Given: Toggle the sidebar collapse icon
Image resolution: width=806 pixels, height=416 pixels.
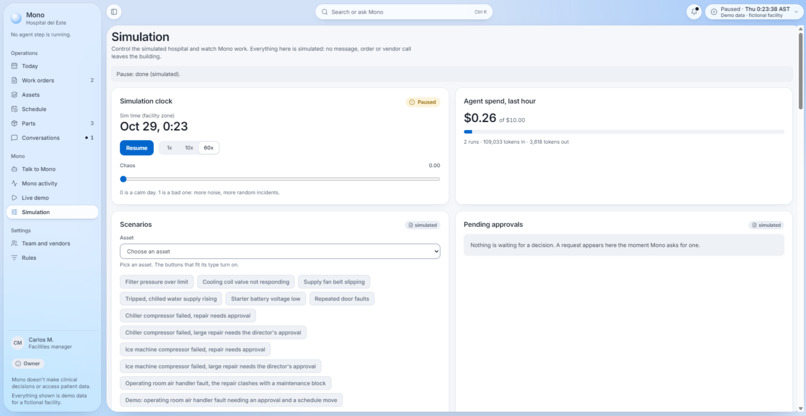Looking at the screenshot, I should coord(114,12).
